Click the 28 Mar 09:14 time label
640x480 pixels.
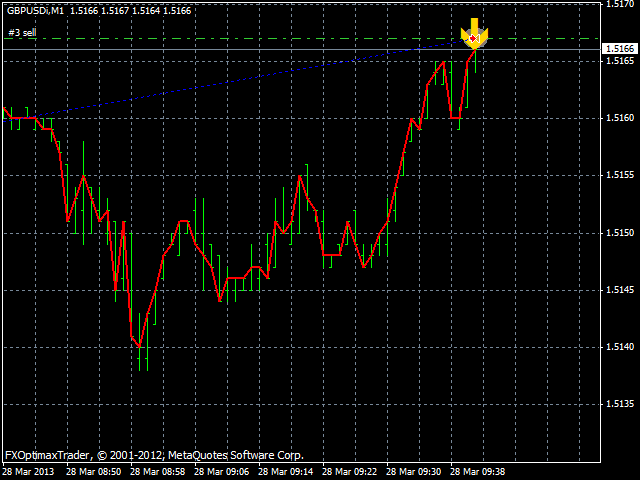(286, 472)
